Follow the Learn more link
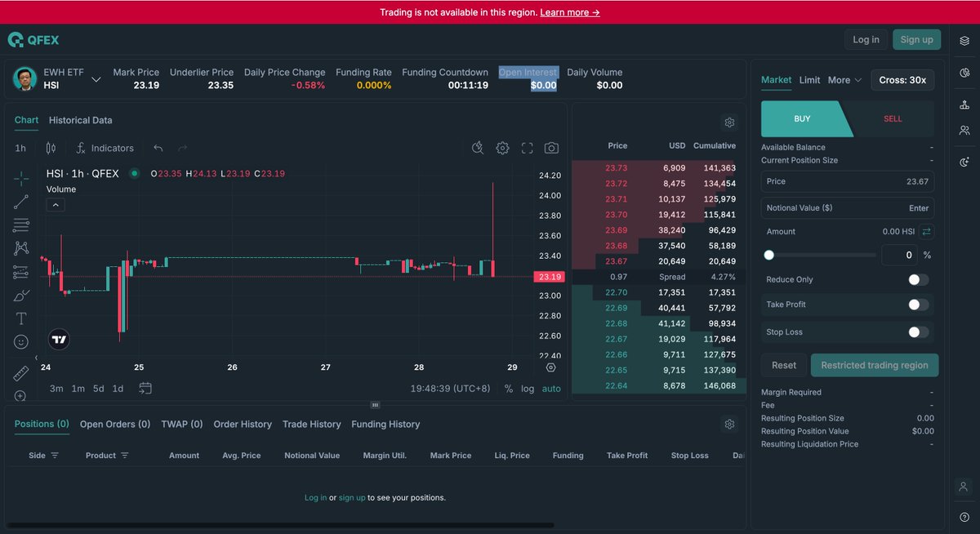The width and height of the screenshot is (980, 534). click(x=570, y=12)
